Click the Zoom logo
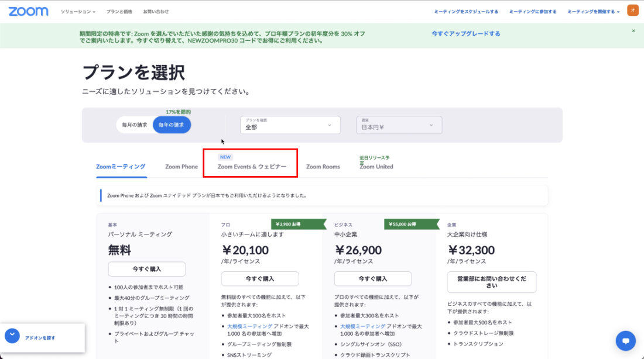This screenshot has width=644, height=359. click(x=28, y=12)
